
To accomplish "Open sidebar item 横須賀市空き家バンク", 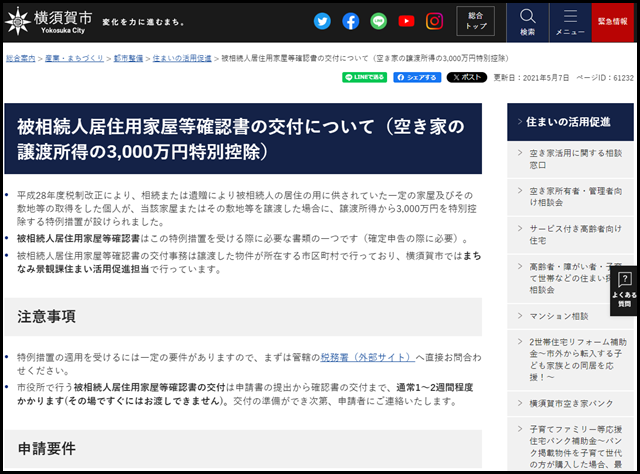I will point(570,403).
